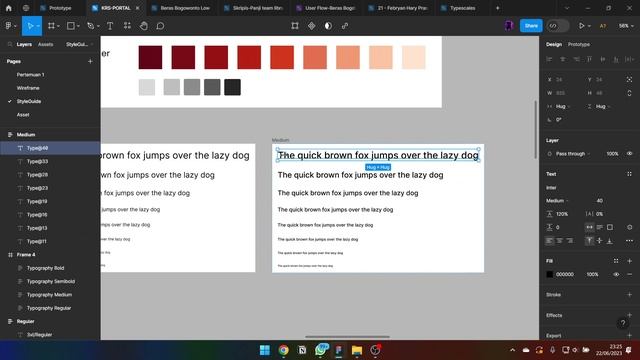Select the Frame tool
640x360 pixels.
tap(51, 26)
